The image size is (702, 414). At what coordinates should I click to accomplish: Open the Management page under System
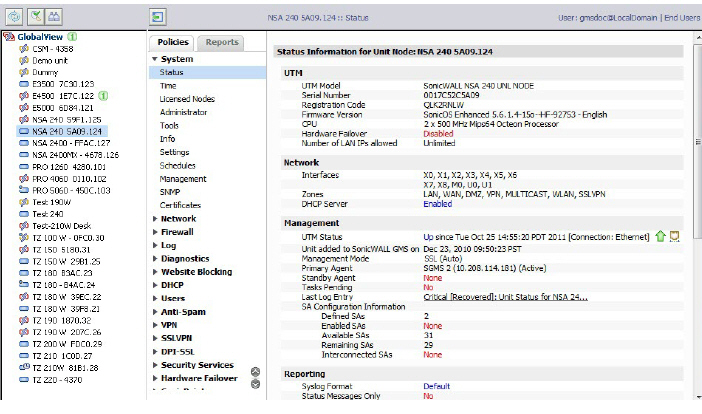(183, 179)
